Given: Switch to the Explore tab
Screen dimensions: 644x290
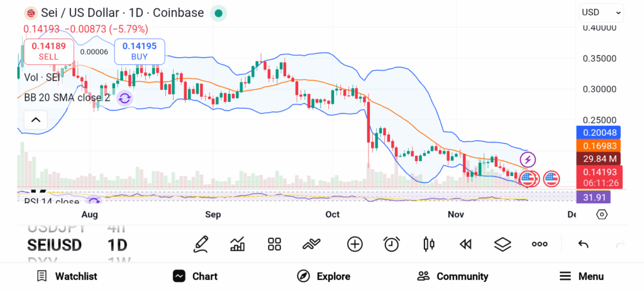Looking at the screenshot, I should pyautogui.click(x=323, y=276).
